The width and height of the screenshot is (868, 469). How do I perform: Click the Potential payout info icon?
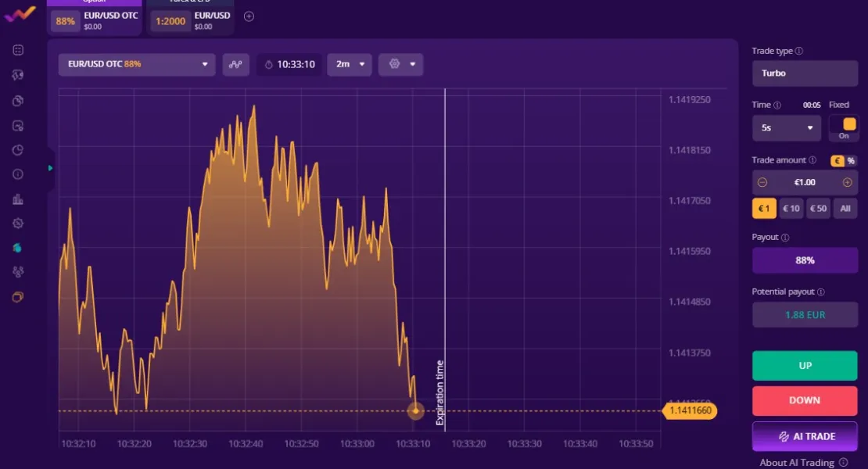[821, 292]
